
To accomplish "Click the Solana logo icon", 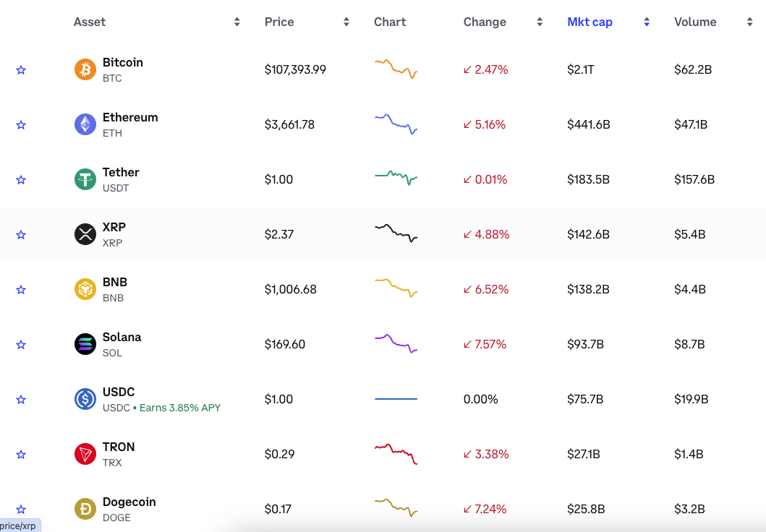I will coord(85,344).
